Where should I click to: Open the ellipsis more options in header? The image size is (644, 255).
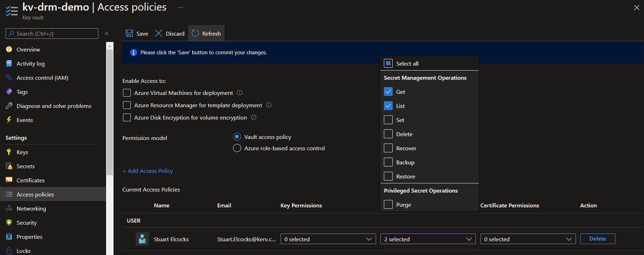[x=180, y=7]
